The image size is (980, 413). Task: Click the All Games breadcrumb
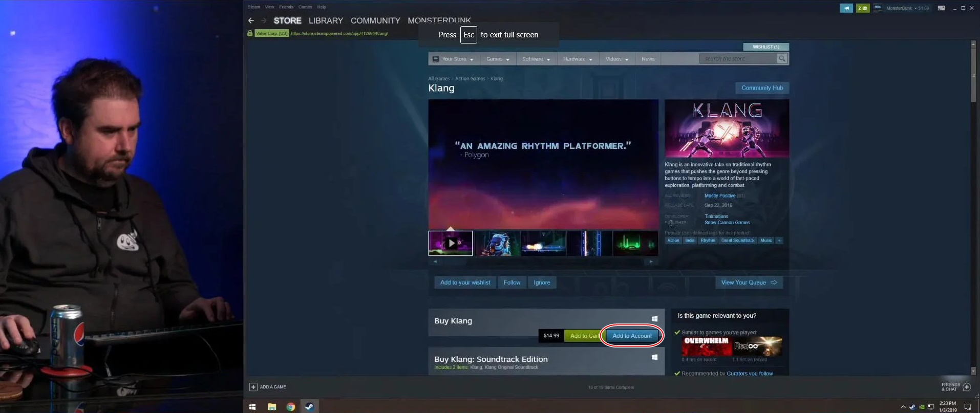point(439,79)
